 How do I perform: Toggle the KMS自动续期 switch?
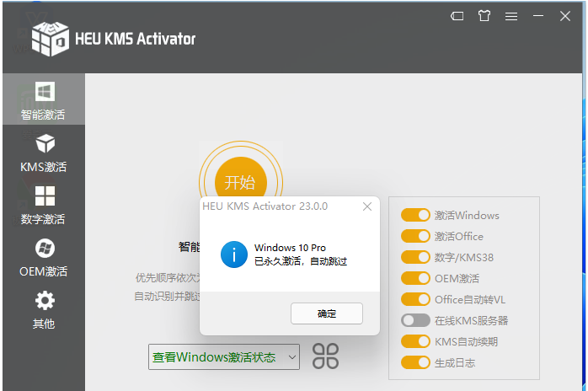click(x=415, y=341)
